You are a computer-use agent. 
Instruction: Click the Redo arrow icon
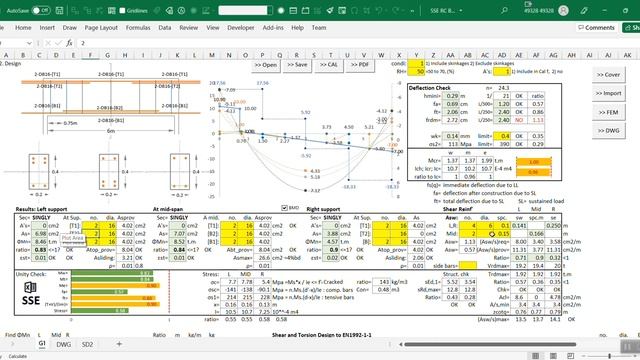coord(395,11)
